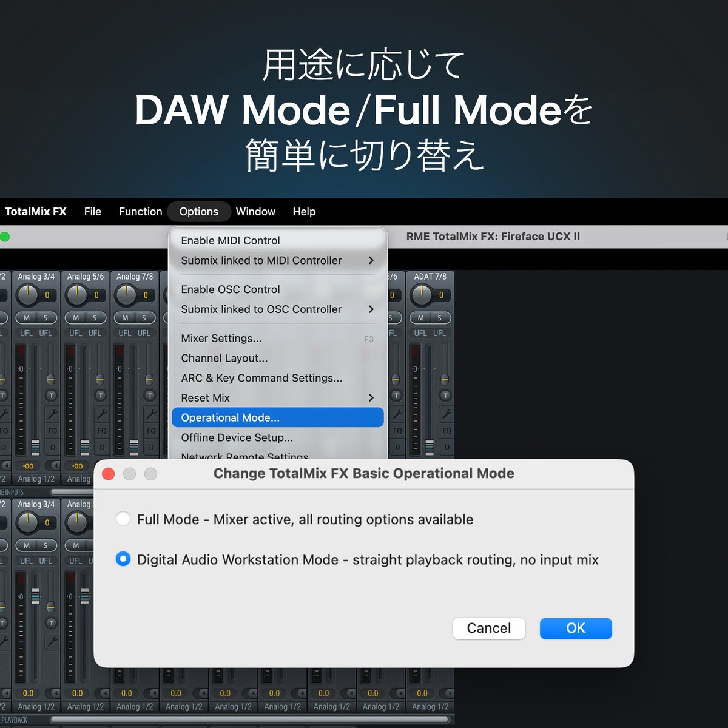Open Analog 1/2 output selector under hardware Analog 3/4
The width and height of the screenshot is (728, 728).
point(36,479)
